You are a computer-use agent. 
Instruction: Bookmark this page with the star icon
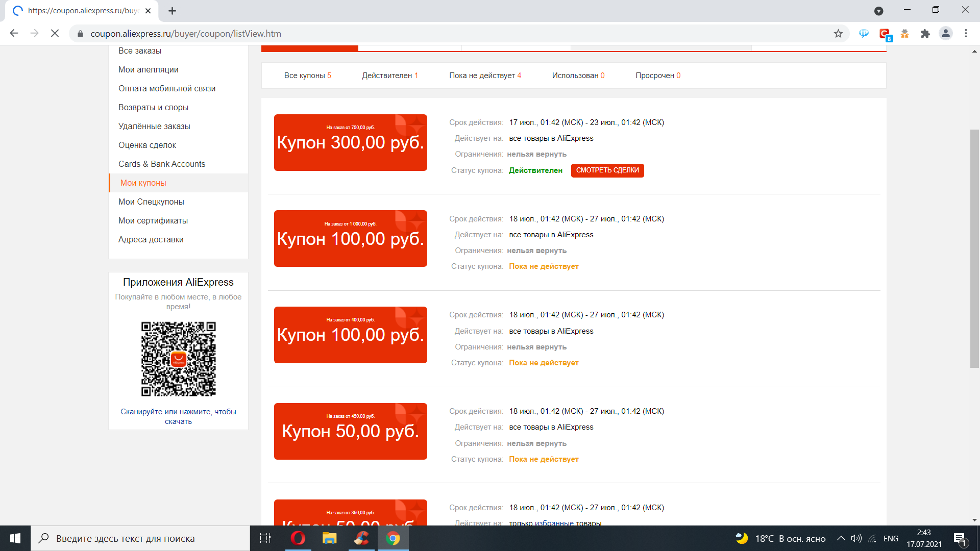838,34
